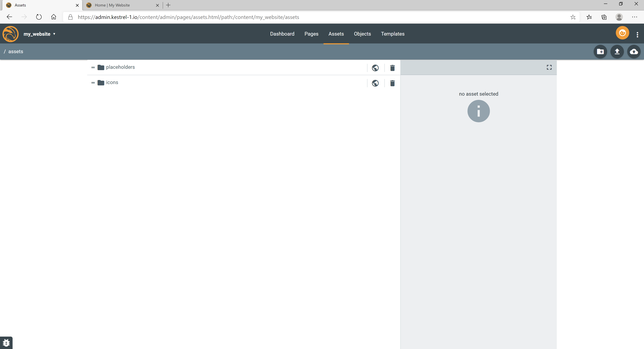Switch to Home | My Website tab

tap(112, 5)
